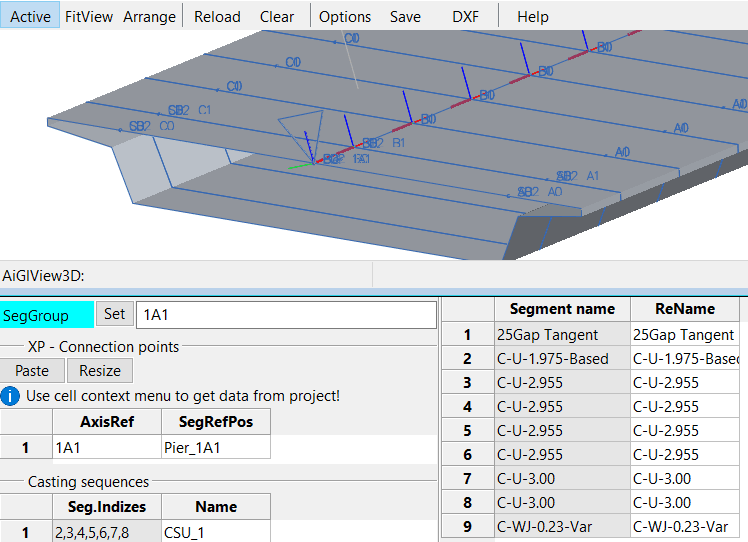The width and height of the screenshot is (748, 542).
Task: Select the CSU_1 casting sequence name cell
Action: pyautogui.click(x=215, y=532)
